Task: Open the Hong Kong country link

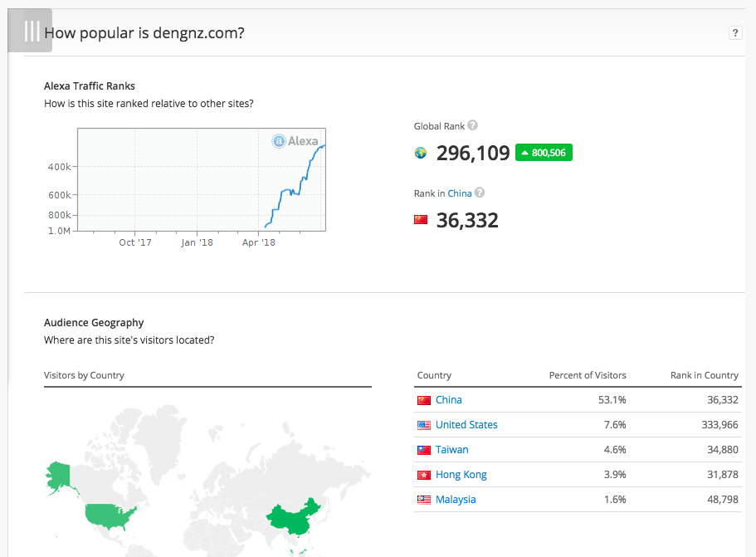Action: point(461,475)
